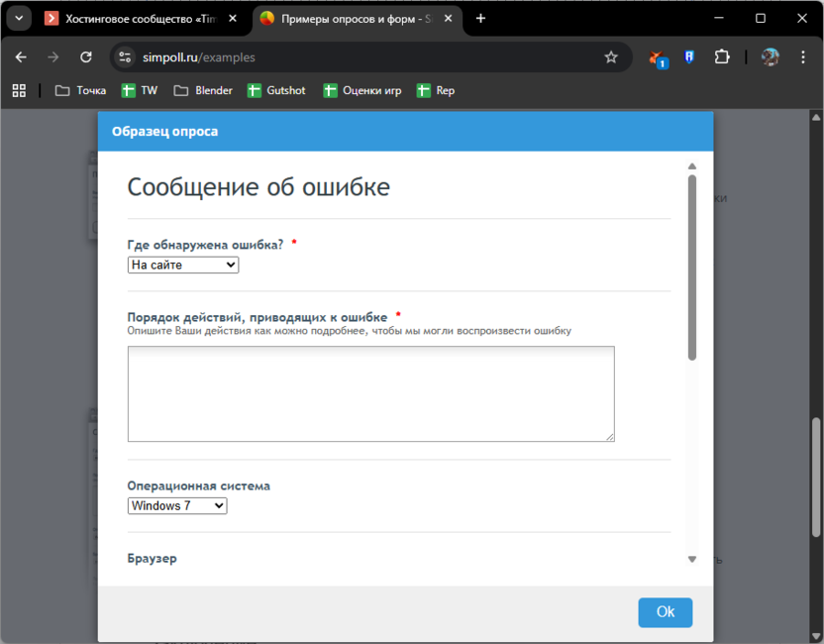This screenshot has height=644, width=824.
Task: Open the 'На сайте' error location dropdown
Action: click(182, 265)
